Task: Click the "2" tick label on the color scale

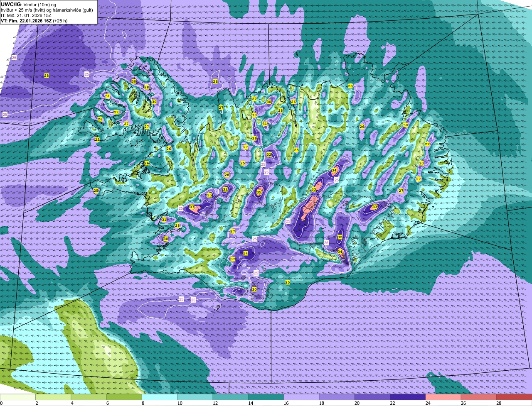Action: point(37,403)
